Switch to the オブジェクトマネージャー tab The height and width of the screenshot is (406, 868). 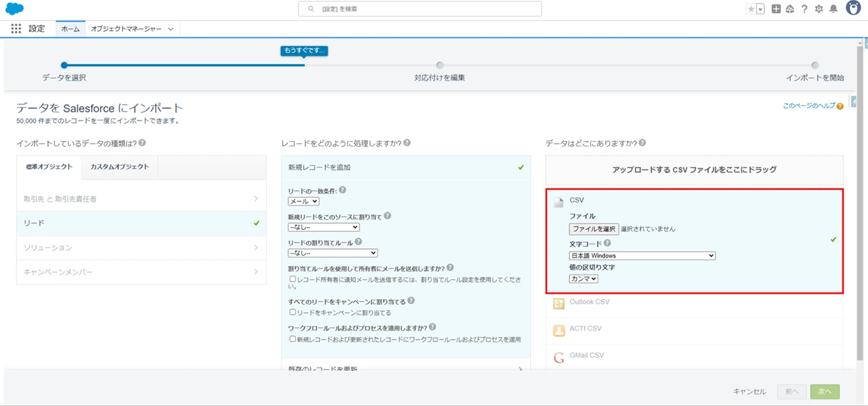tap(126, 29)
